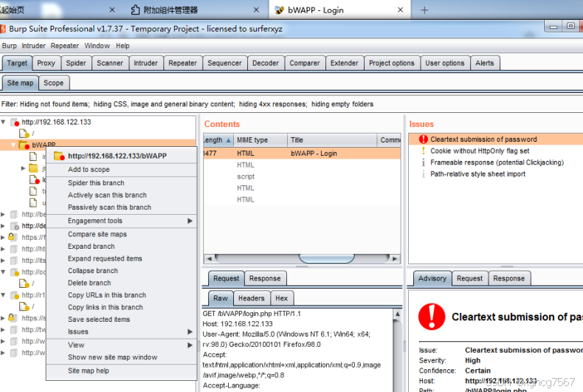Switch to the Scope sub-tab

(54, 83)
